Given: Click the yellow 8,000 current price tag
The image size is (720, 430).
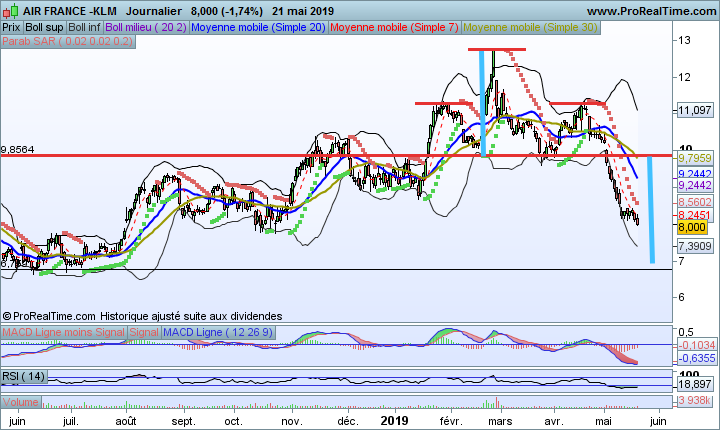Looking at the screenshot, I should pyautogui.click(x=692, y=227).
